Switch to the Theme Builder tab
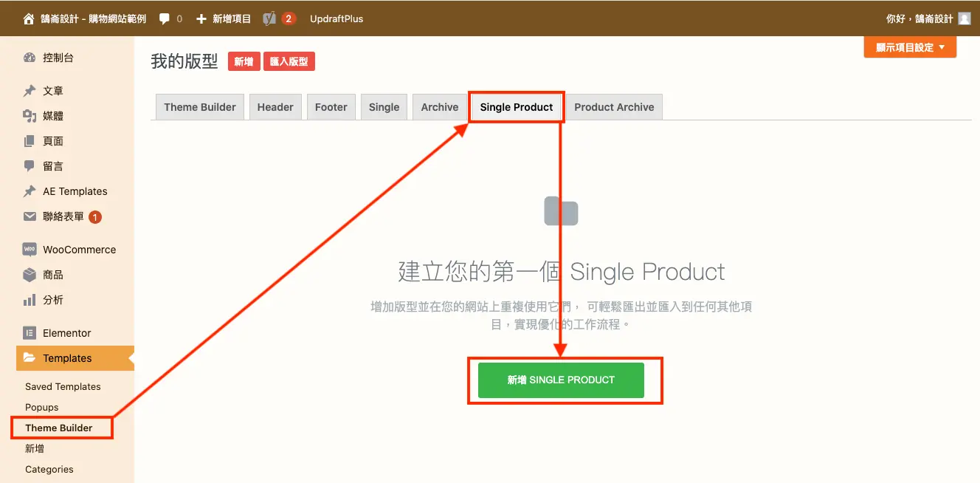Image resolution: width=980 pixels, height=483 pixels. [x=200, y=107]
